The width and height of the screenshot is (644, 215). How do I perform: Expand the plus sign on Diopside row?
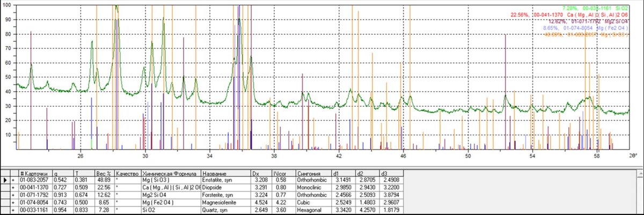14,189
